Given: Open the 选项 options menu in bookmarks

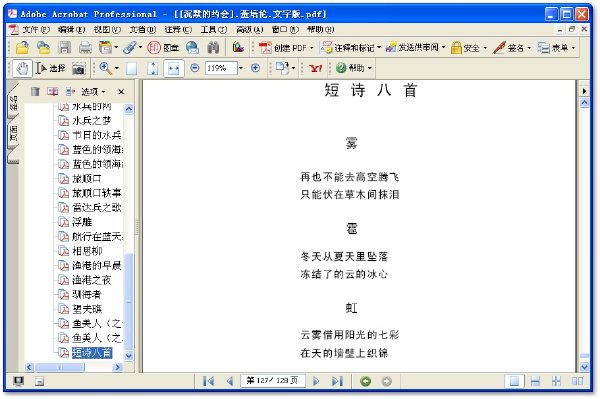Looking at the screenshot, I should (x=93, y=92).
